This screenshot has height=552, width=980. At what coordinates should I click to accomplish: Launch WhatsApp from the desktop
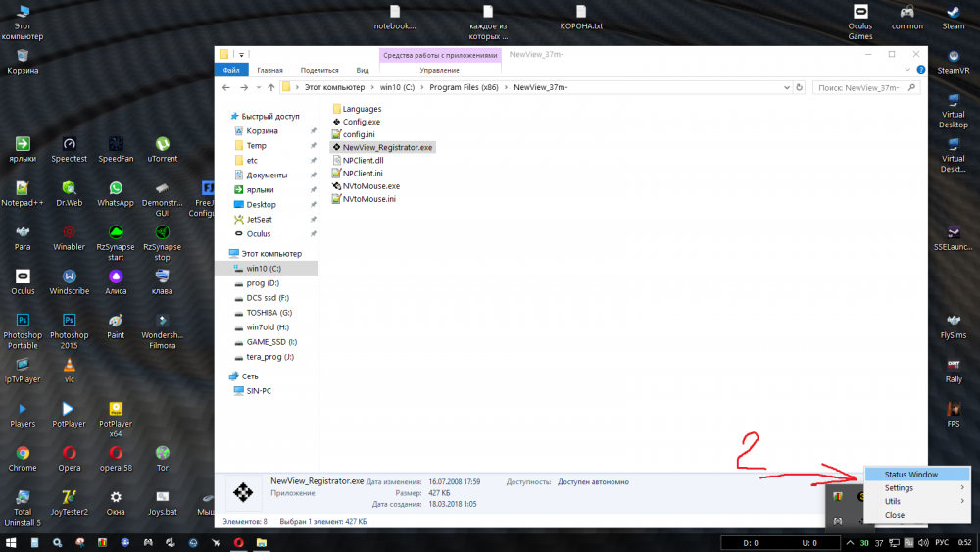(x=116, y=194)
